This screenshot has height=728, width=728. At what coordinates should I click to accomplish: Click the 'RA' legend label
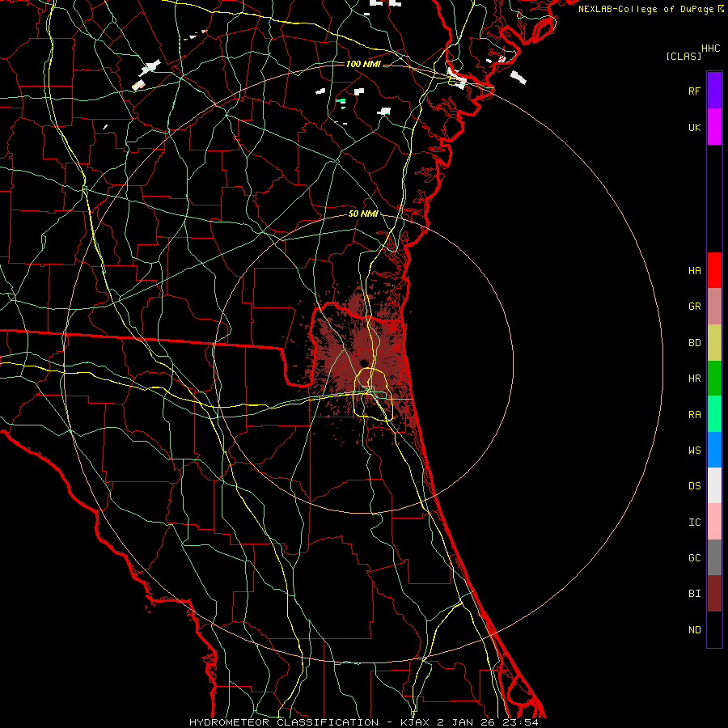(x=695, y=415)
